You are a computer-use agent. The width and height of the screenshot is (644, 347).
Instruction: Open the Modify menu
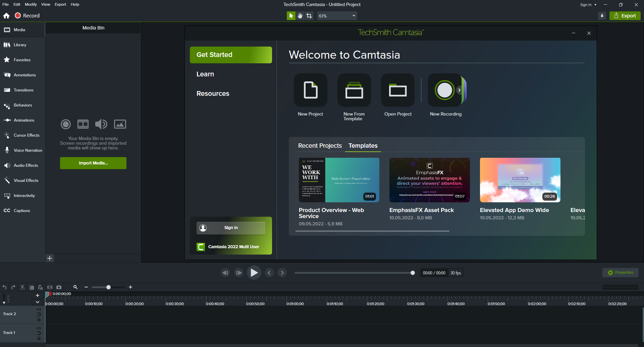tap(31, 4)
